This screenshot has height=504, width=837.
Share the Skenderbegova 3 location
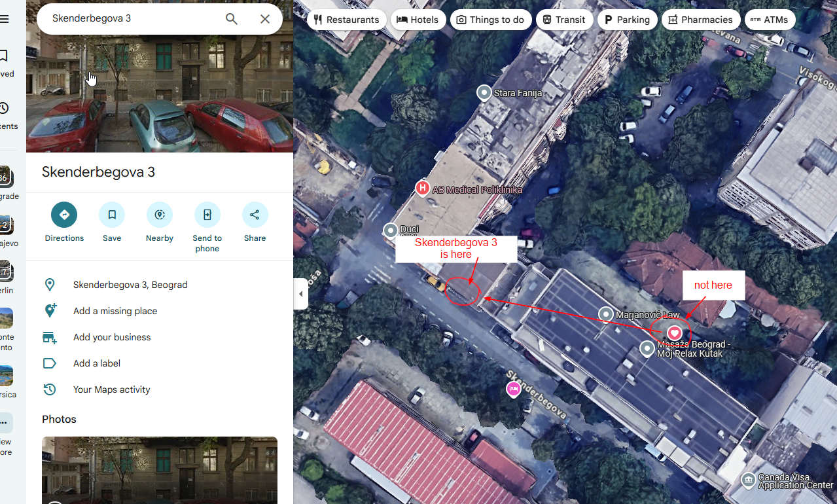click(x=255, y=215)
